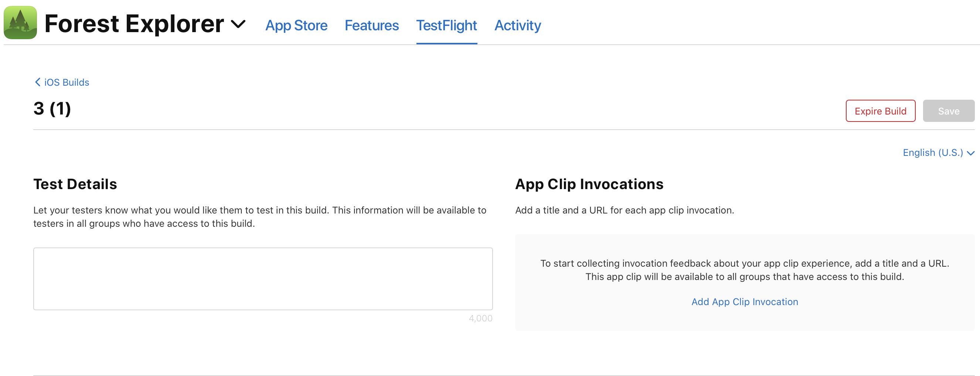Select the Test Details heading
Image resolution: width=980 pixels, height=376 pixels.
75,184
